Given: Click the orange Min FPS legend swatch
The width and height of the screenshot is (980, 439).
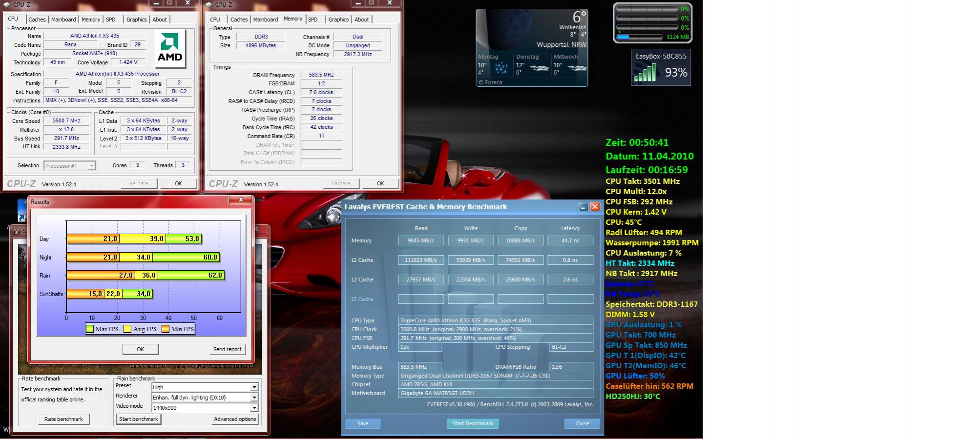Looking at the screenshot, I should tap(166, 329).
